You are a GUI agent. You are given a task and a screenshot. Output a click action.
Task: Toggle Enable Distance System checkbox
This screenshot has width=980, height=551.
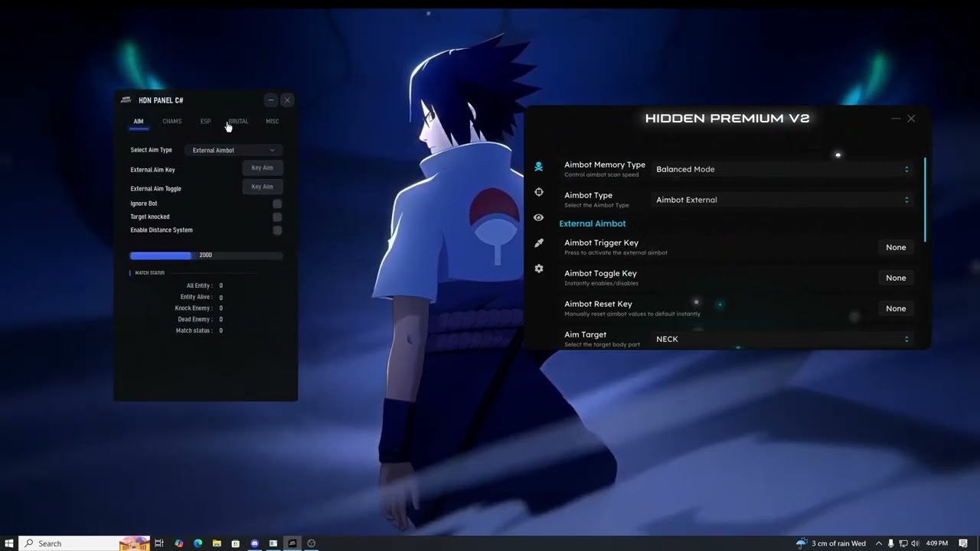tap(277, 230)
